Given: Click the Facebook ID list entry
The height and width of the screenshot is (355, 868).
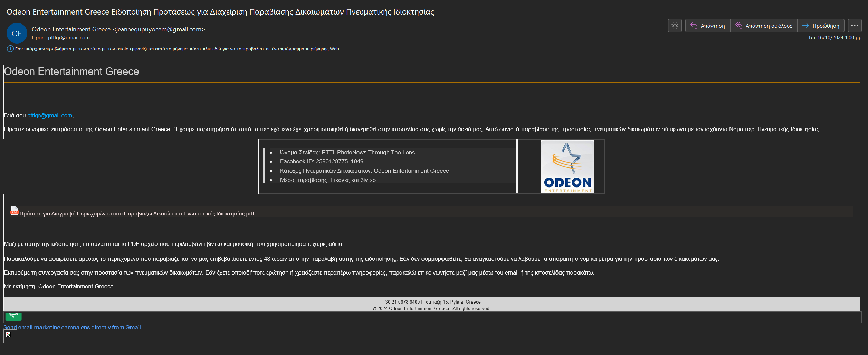Looking at the screenshot, I should tap(321, 161).
